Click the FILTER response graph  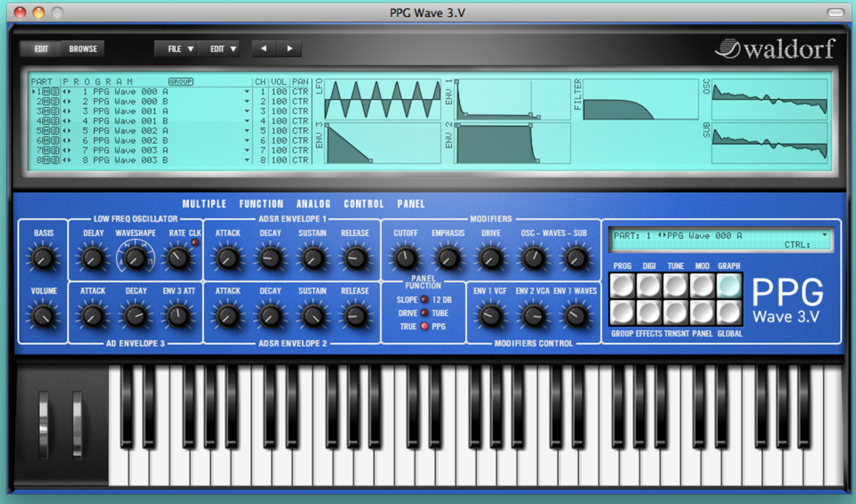pyautogui.click(x=641, y=98)
